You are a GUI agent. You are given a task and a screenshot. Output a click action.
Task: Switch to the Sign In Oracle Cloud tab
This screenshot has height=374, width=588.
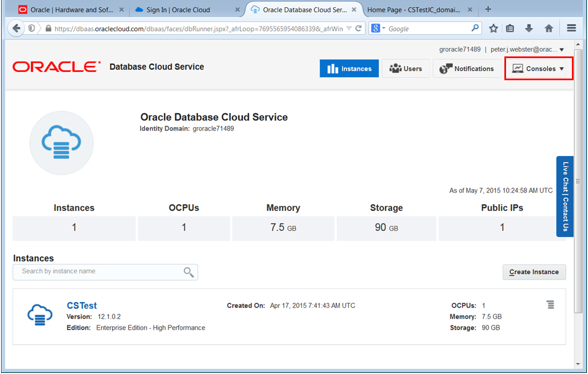coord(176,9)
